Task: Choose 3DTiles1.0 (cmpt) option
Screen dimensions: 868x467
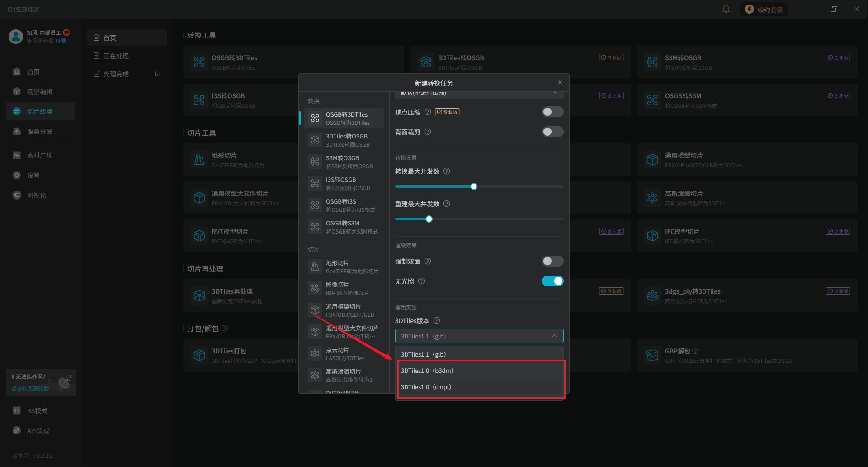Action: pos(479,387)
